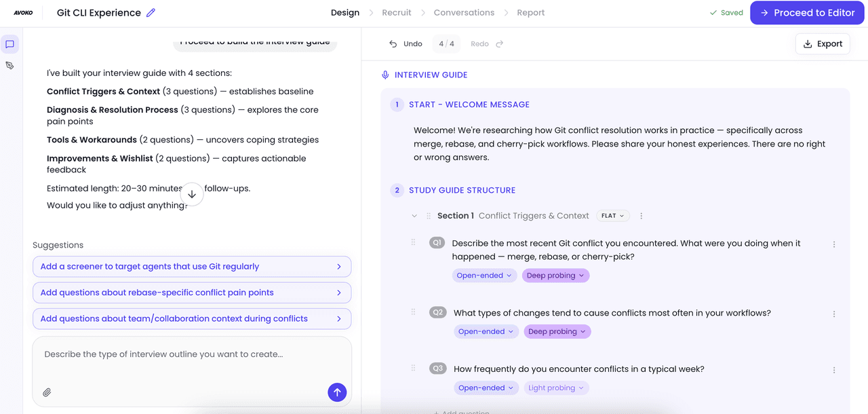This screenshot has height=414, width=868.
Task: Click the interview outline description input field
Action: coord(192,354)
